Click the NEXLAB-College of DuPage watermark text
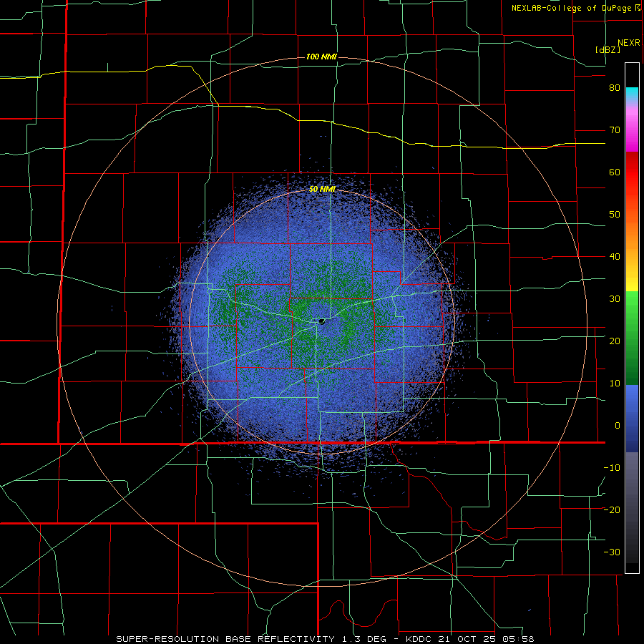 [x=571, y=8]
